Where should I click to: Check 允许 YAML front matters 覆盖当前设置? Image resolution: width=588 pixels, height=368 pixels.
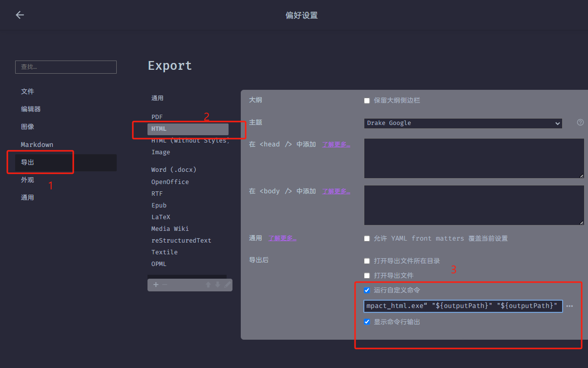(367, 238)
